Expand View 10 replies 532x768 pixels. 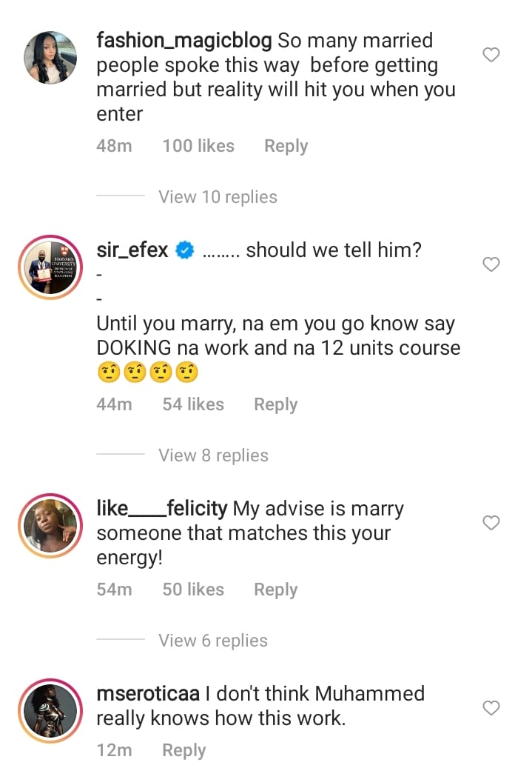pos(218,197)
